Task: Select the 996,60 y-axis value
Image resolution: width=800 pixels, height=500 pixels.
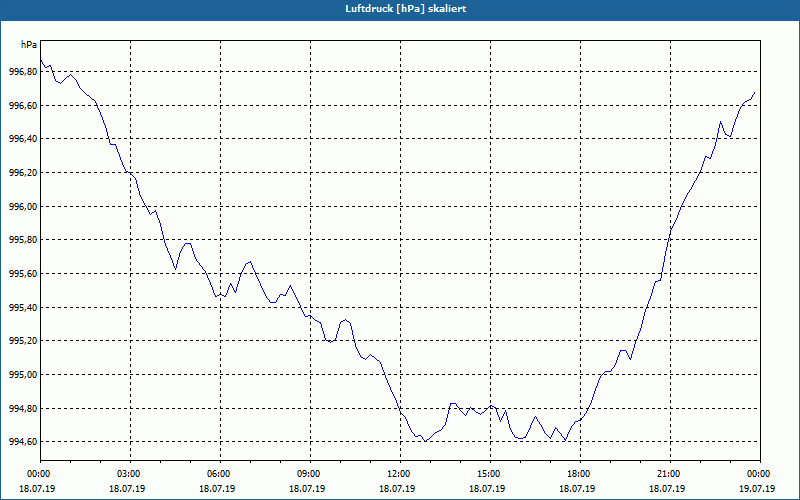Action: pyautogui.click(x=23, y=106)
